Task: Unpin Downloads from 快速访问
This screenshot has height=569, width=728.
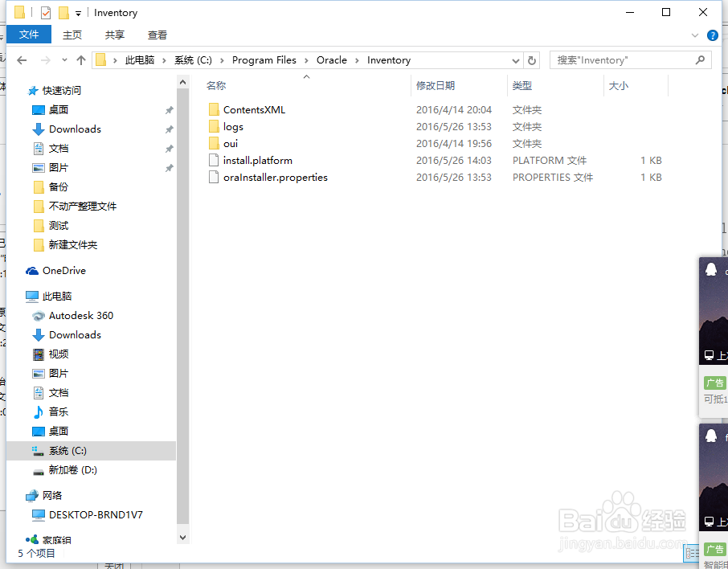Action: click(171, 129)
